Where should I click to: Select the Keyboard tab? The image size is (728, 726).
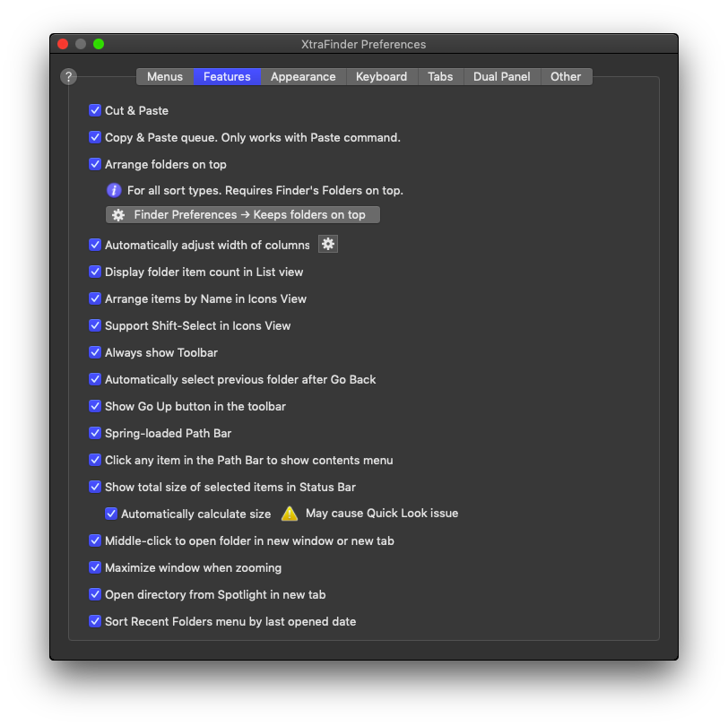coord(381,77)
